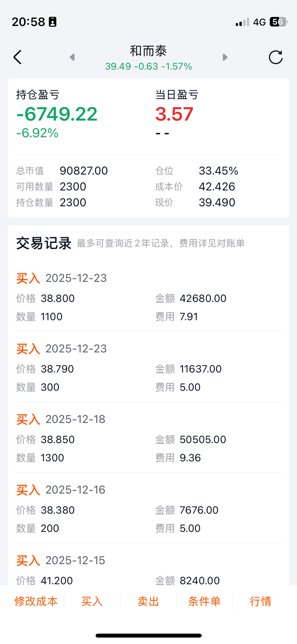Image resolution: width=297 pixels, height=644 pixels.
Task: Tap the 成本价 value 42.426
Action: (x=217, y=187)
